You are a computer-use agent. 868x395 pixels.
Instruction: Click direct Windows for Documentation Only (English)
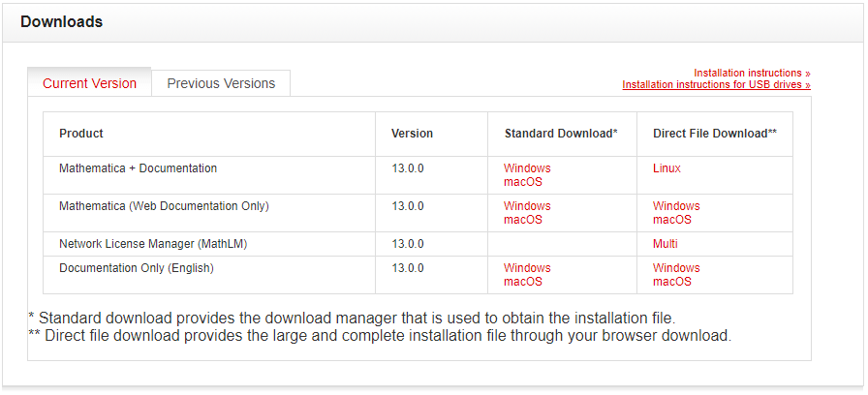(676, 268)
